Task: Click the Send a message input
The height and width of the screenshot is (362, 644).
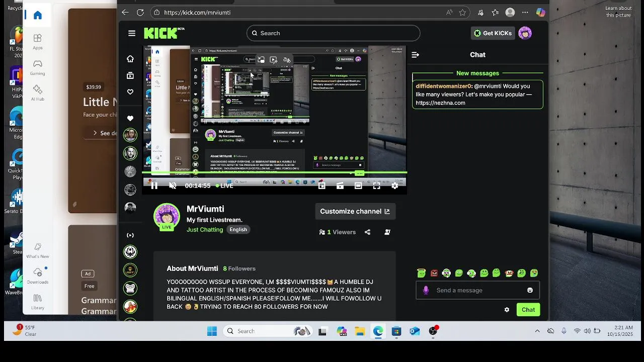Action: (x=478, y=290)
